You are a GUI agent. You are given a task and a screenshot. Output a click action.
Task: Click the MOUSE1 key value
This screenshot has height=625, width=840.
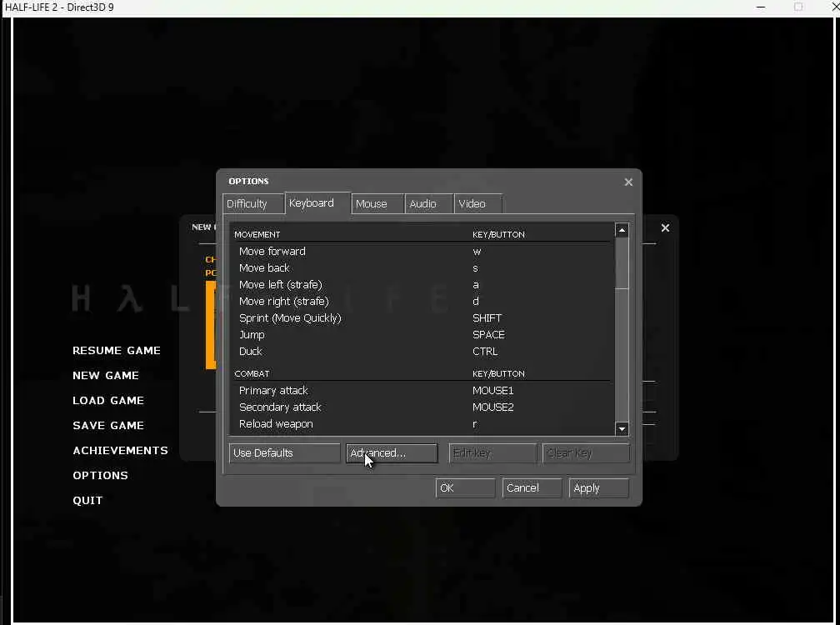point(492,391)
